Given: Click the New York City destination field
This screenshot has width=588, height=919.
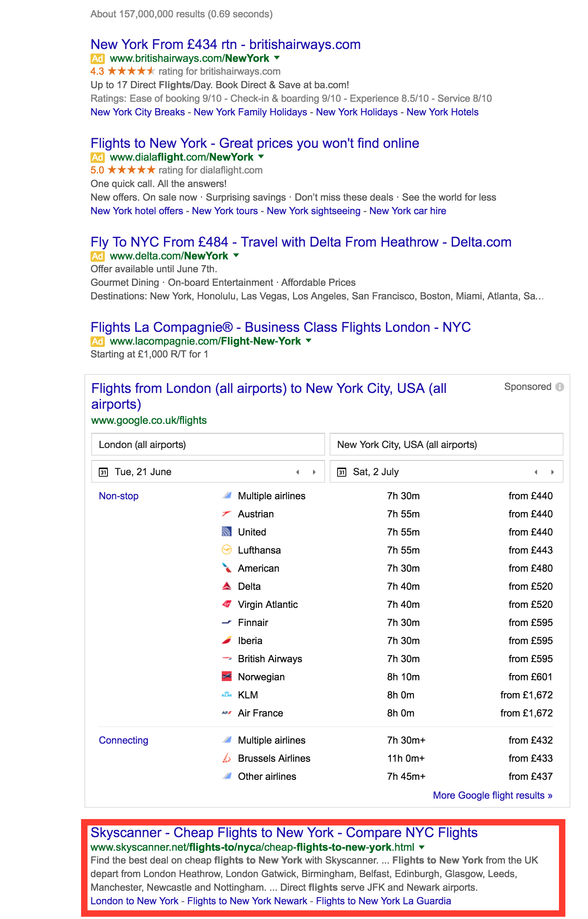Looking at the screenshot, I should pos(446,445).
